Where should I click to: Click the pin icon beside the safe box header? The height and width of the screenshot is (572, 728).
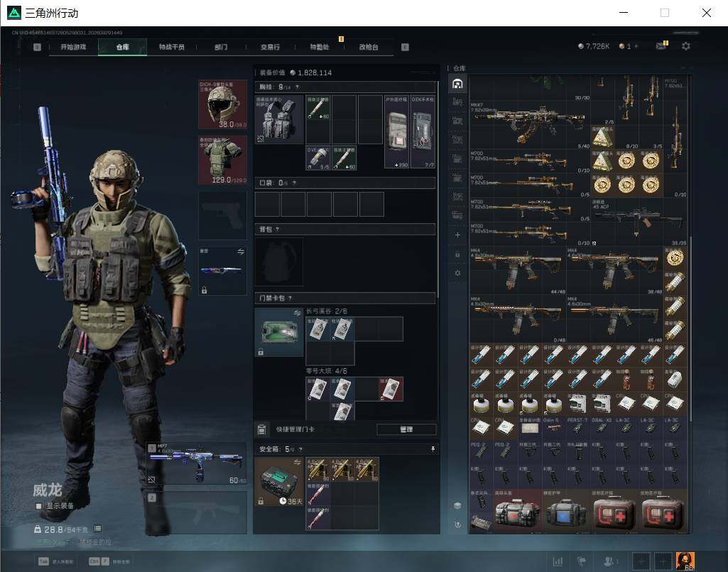[433, 449]
